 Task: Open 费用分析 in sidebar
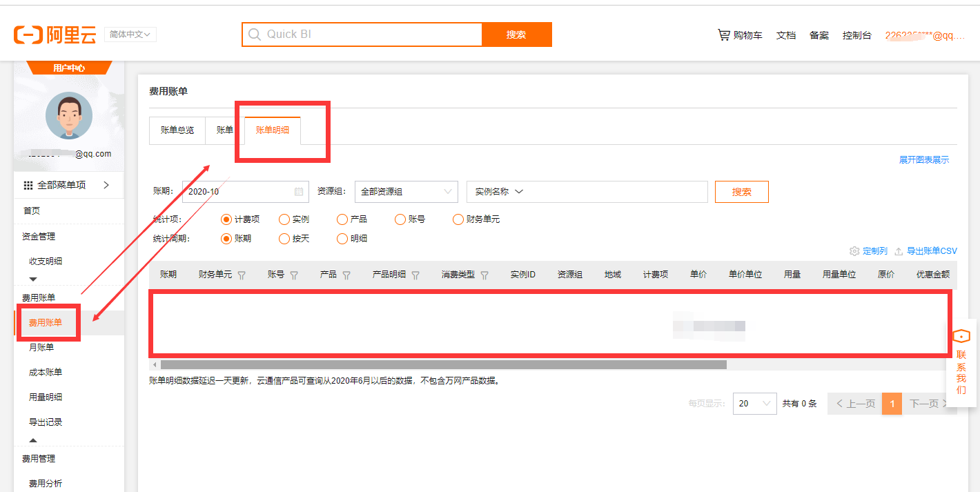(x=46, y=484)
